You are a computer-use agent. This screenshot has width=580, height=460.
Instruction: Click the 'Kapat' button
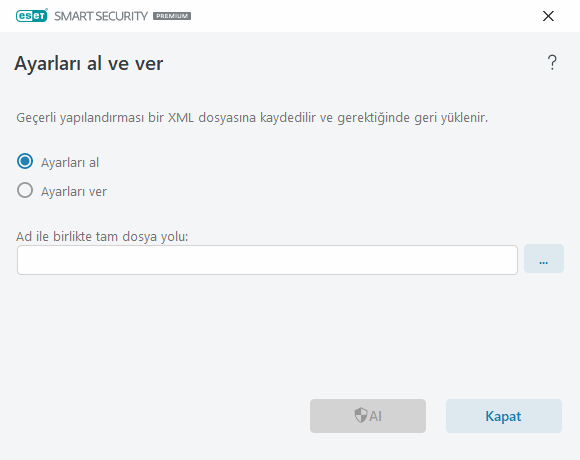click(x=503, y=416)
